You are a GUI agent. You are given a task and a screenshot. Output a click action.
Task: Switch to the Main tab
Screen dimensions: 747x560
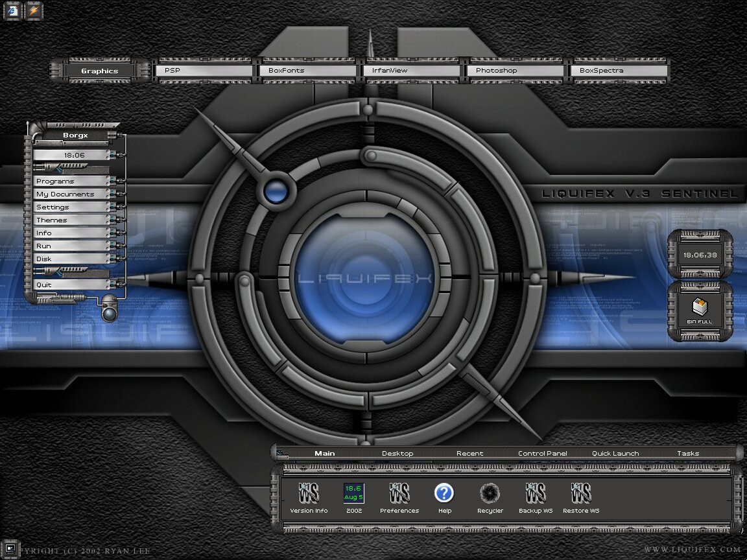click(x=324, y=453)
